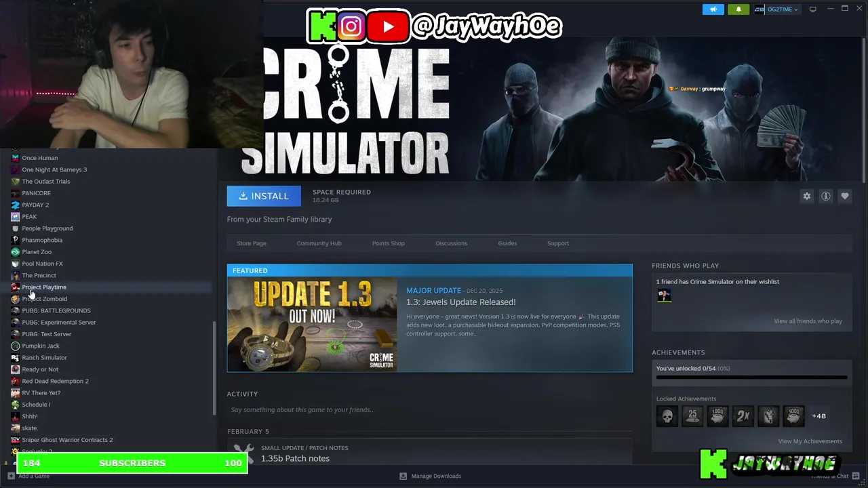Viewport: 868px width, 488px height.
Task: Select PUBG: Test Server entry
Action: (x=46, y=334)
